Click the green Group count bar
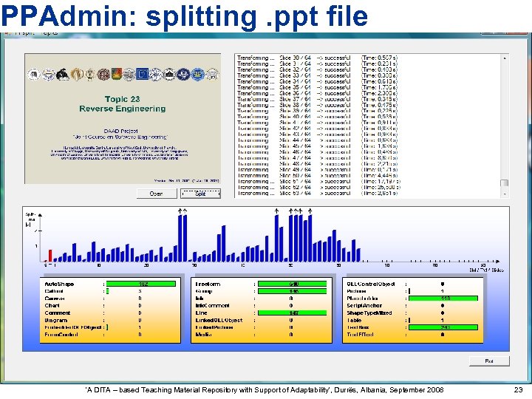The width and height of the screenshot is (532, 399). [292, 291]
